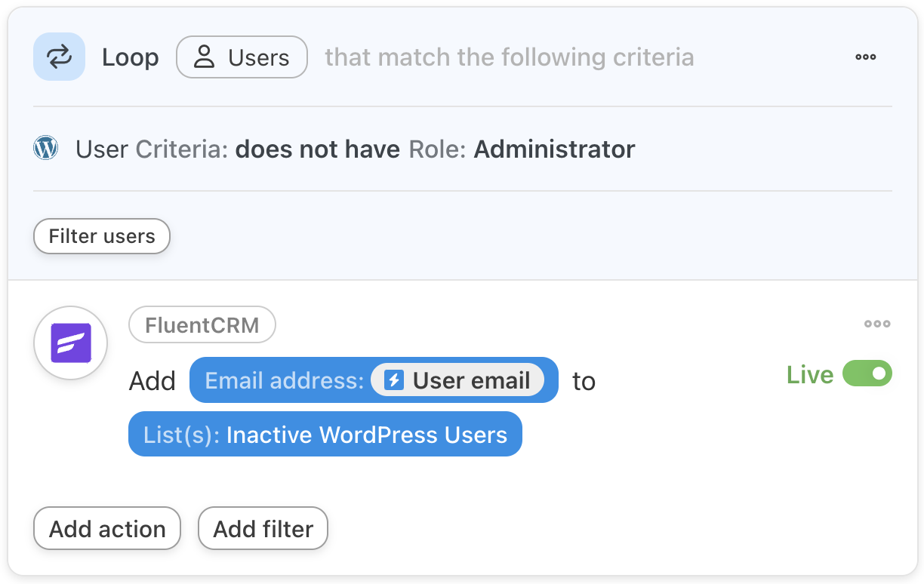Click the Loop arrows icon

[x=59, y=57]
